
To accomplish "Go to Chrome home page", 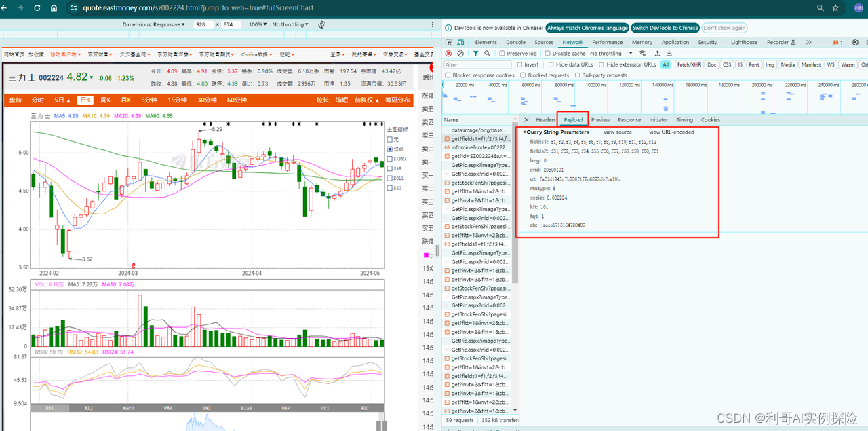I will (x=54, y=8).
